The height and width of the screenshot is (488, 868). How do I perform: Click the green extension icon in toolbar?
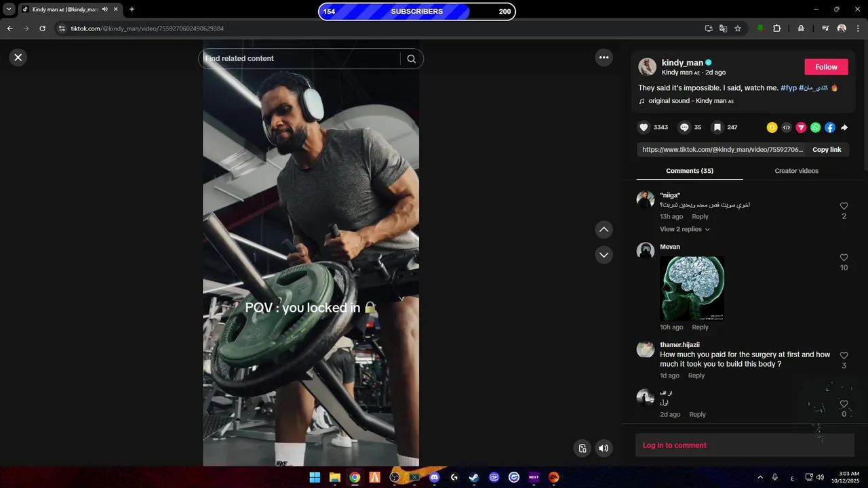(x=760, y=28)
